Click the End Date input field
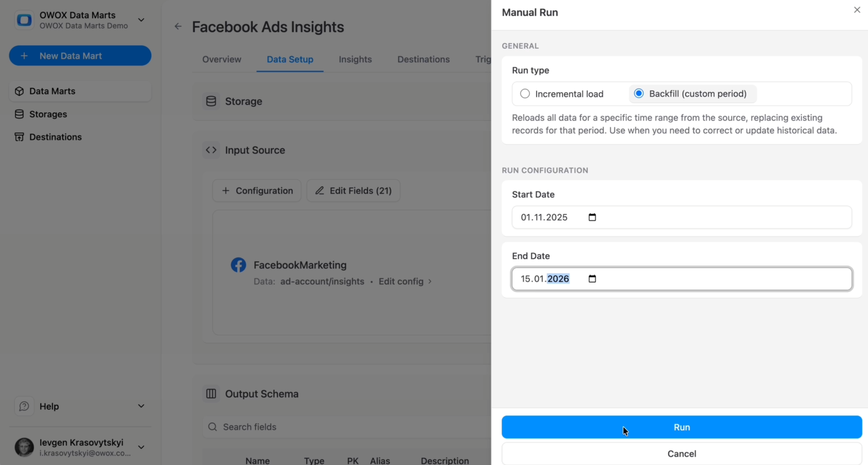Image resolution: width=868 pixels, height=465 pixels. [x=682, y=279]
